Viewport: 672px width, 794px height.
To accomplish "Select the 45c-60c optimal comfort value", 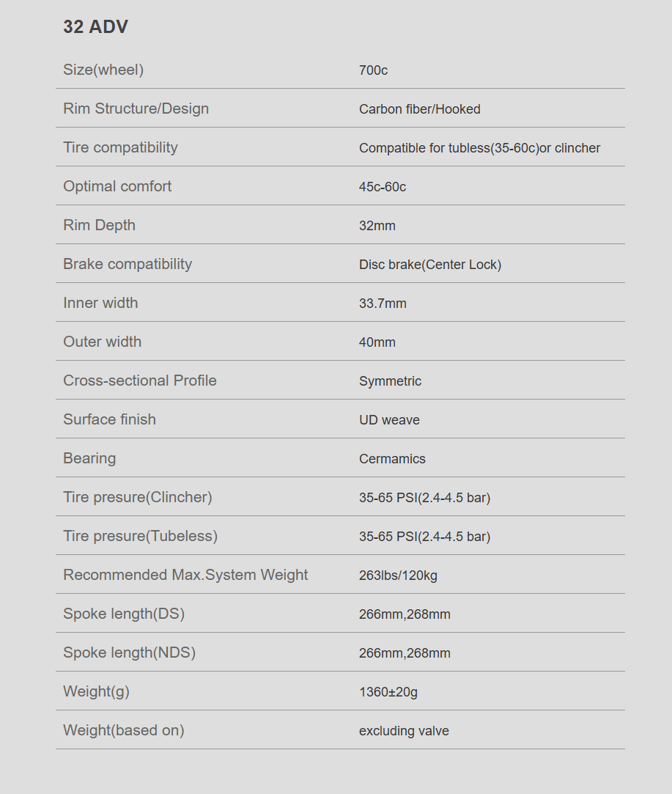I will (x=383, y=187).
